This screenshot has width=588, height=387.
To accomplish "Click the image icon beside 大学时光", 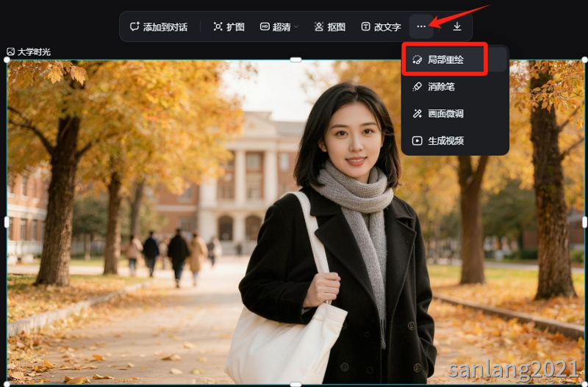I will [10, 51].
